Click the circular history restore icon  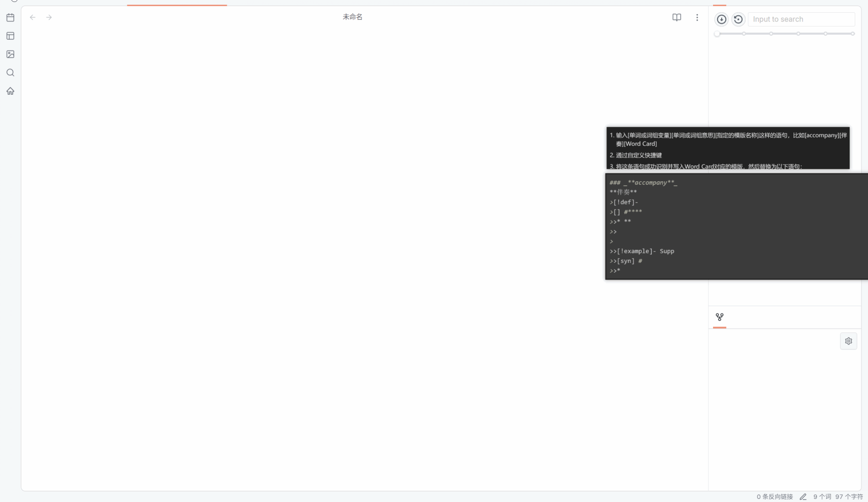pos(738,19)
